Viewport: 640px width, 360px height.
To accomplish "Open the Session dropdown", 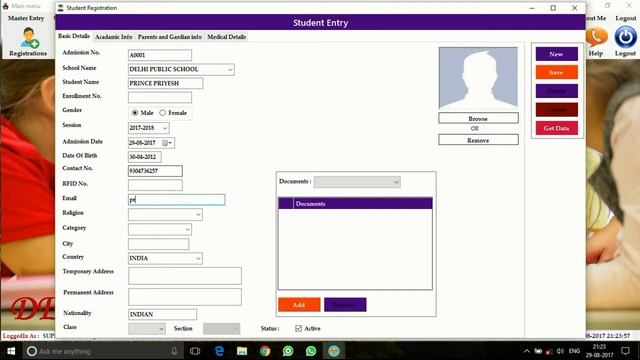I will [x=165, y=128].
